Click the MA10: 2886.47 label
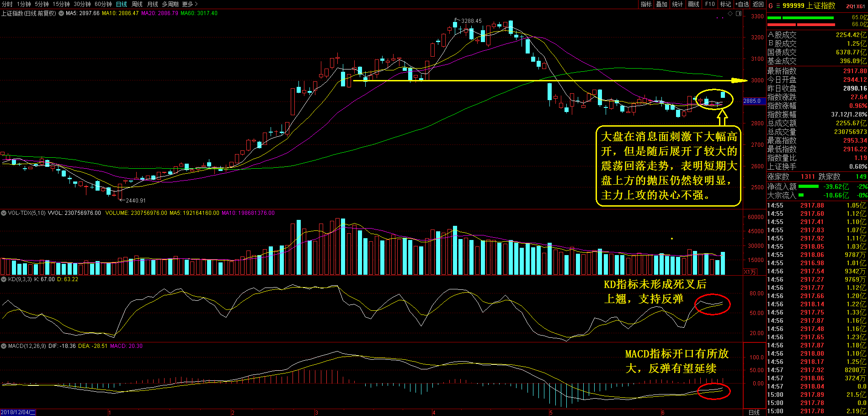This screenshot has width=868, height=416. [x=120, y=13]
